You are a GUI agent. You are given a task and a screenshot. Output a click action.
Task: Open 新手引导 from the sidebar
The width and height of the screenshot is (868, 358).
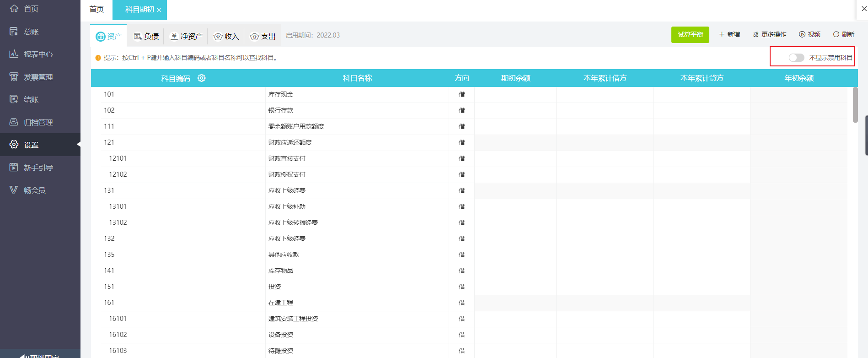(x=38, y=168)
